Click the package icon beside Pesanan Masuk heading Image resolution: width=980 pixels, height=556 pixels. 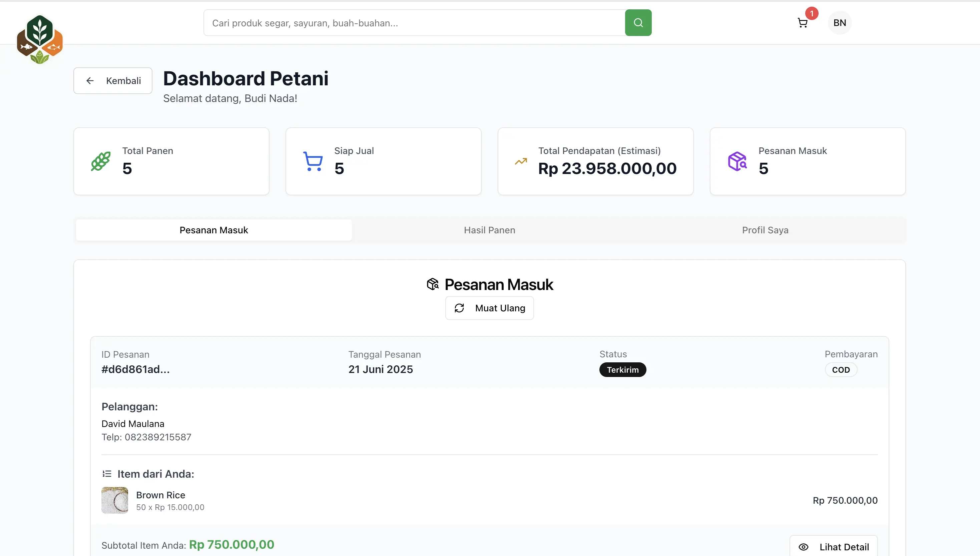click(x=433, y=284)
